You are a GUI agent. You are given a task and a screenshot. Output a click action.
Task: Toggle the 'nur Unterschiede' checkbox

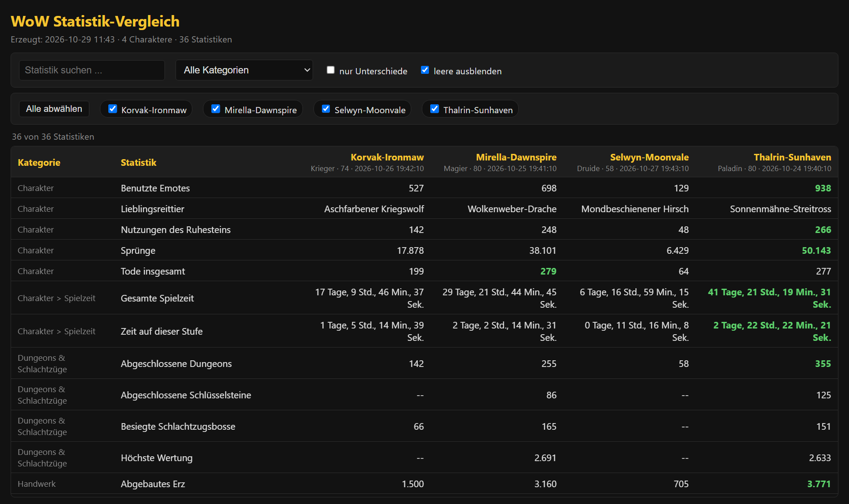click(330, 70)
